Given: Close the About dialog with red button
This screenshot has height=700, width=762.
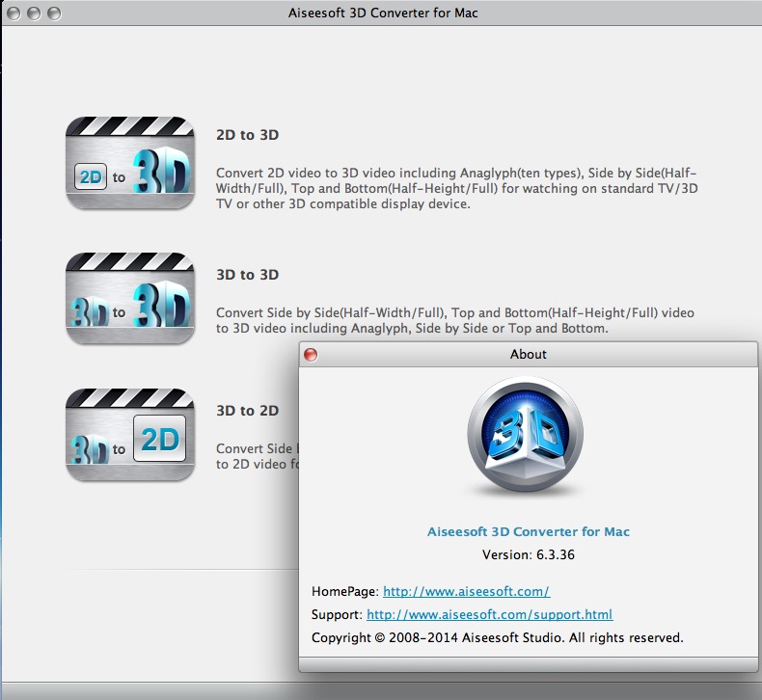Looking at the screenshot, I should coord(311,355).
